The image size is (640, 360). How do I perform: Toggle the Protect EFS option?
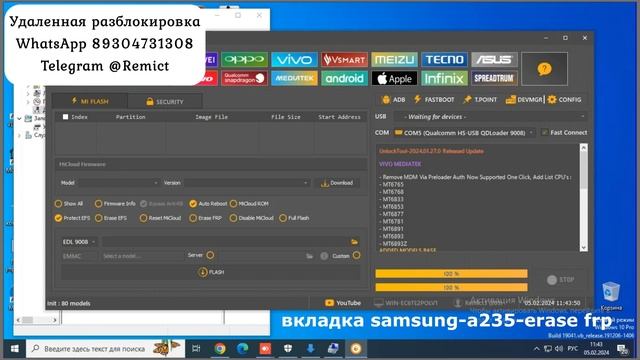tap(73, 218)
